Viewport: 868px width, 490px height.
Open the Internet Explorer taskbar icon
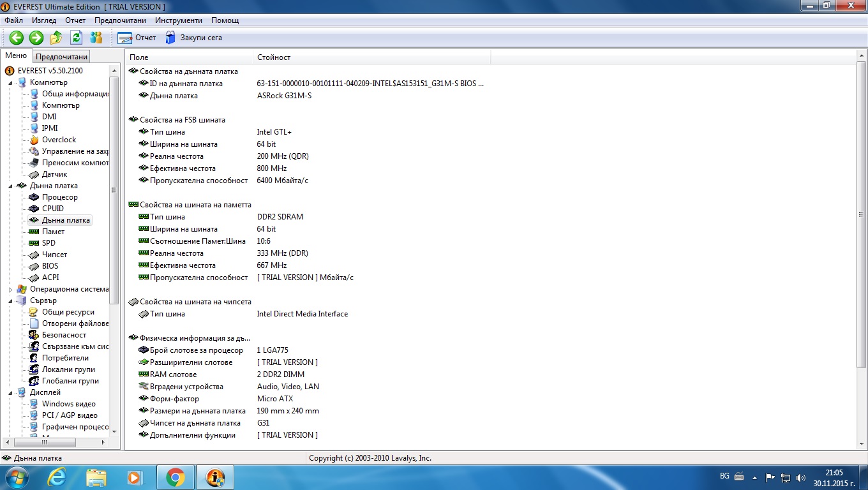(57, 477)
